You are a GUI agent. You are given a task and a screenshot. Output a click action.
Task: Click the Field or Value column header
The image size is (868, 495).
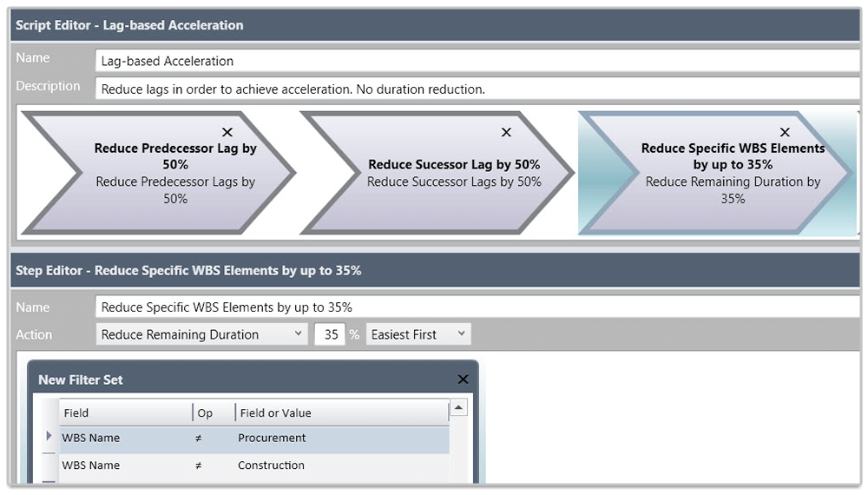click(x=339, y=413)
